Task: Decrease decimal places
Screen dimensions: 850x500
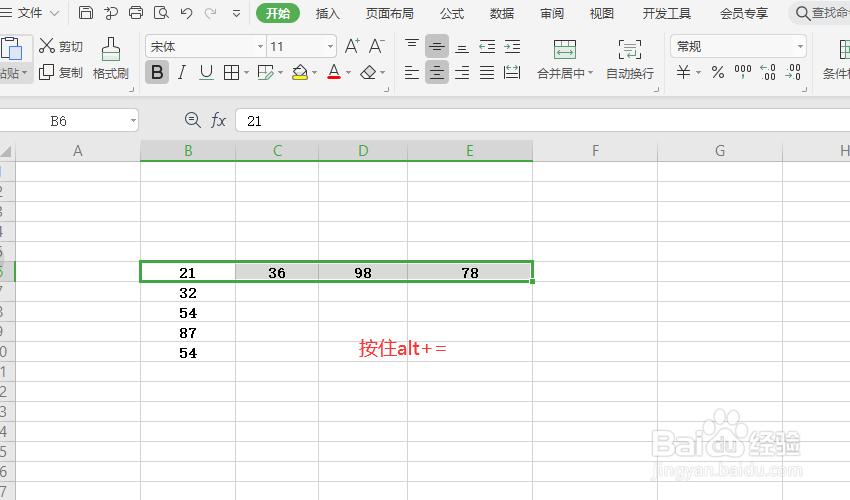Action: click(793, 72)
